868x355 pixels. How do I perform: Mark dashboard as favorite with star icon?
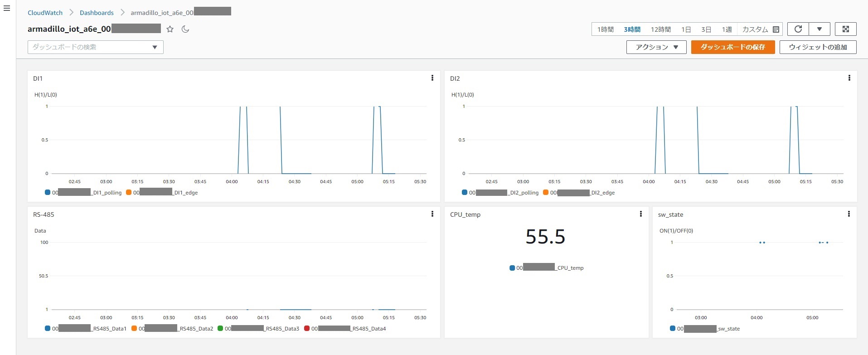(x=170, y=29)
